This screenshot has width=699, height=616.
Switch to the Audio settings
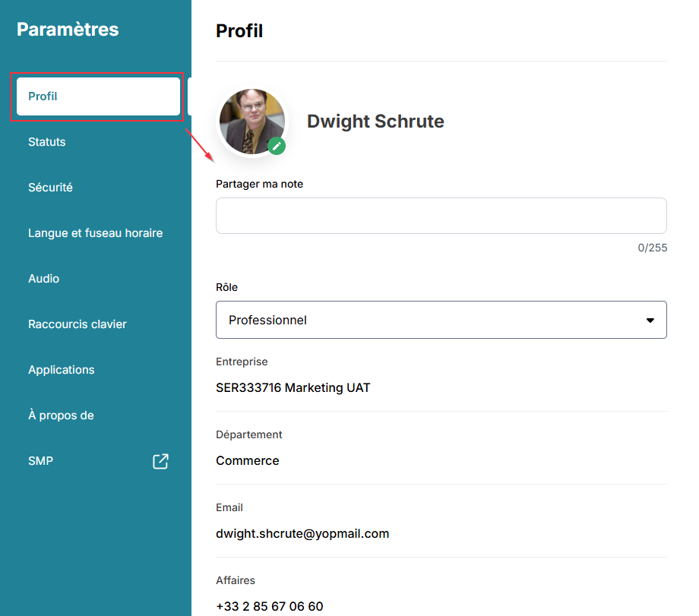[43, 279]
